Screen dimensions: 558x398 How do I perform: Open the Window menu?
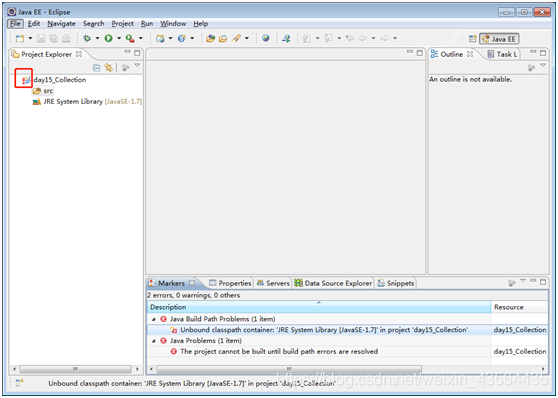click(173, 23)
